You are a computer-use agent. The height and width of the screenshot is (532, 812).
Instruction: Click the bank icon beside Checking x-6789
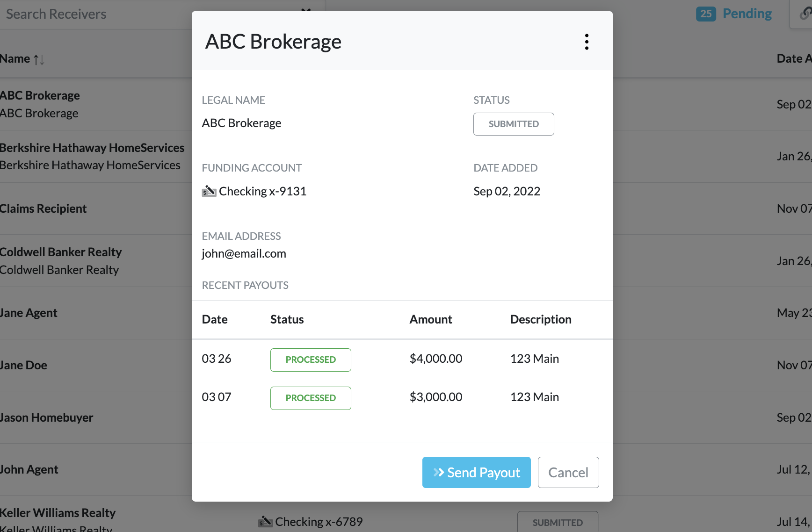tap(265, 521)
